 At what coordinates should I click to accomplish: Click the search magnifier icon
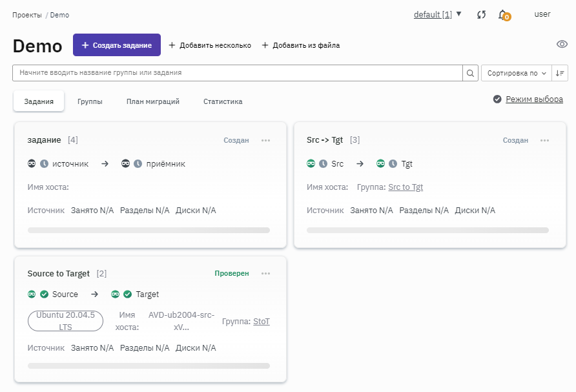tap(471, 73)
